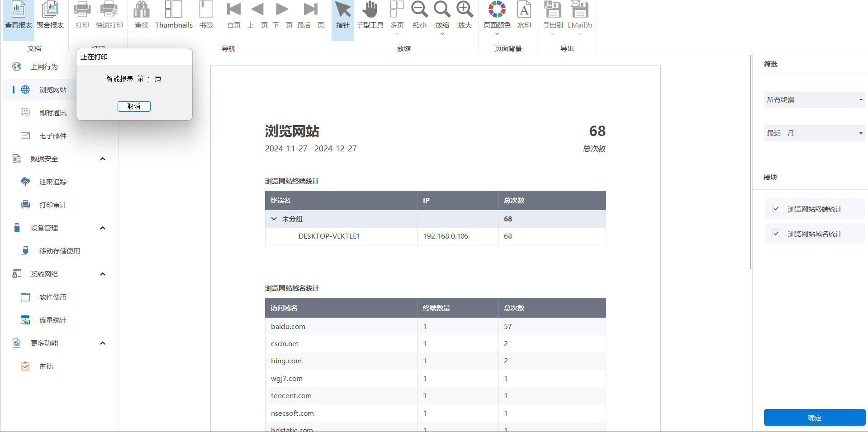Screen dimensions: 868x432
Task: Open the 审批 approval item
Action: (46, 366)
